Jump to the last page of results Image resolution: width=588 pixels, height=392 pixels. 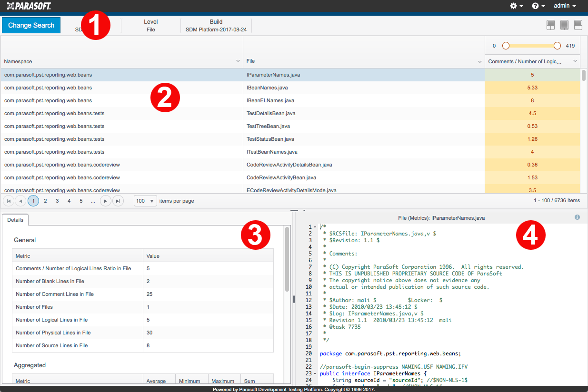(x=118, y=201)
